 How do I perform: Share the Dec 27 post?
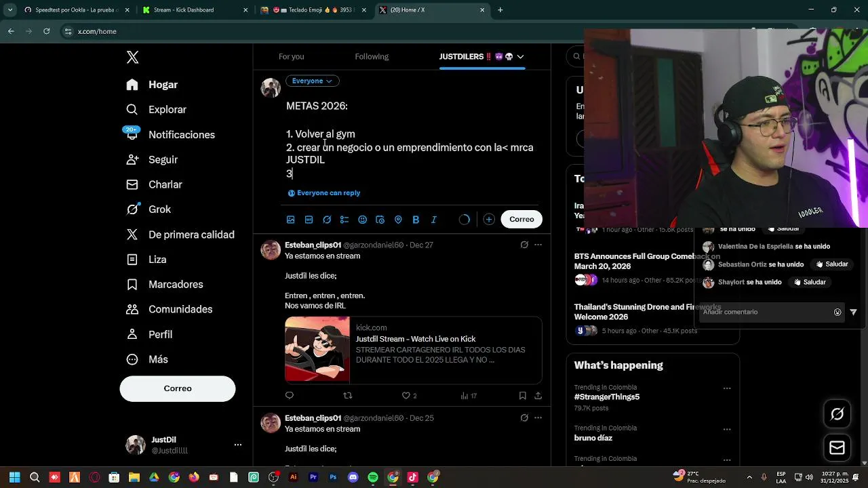[538, 395]
